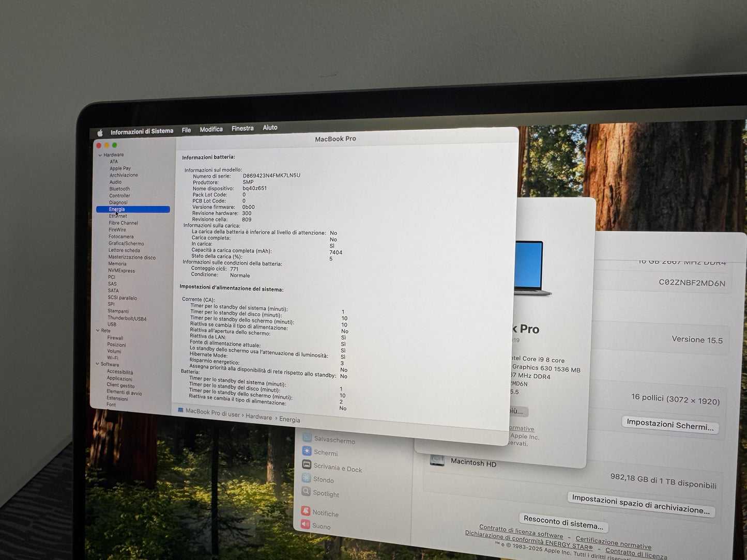
Task: Click the Salvaschermo settings icon
Action: [x=307, y=438]
